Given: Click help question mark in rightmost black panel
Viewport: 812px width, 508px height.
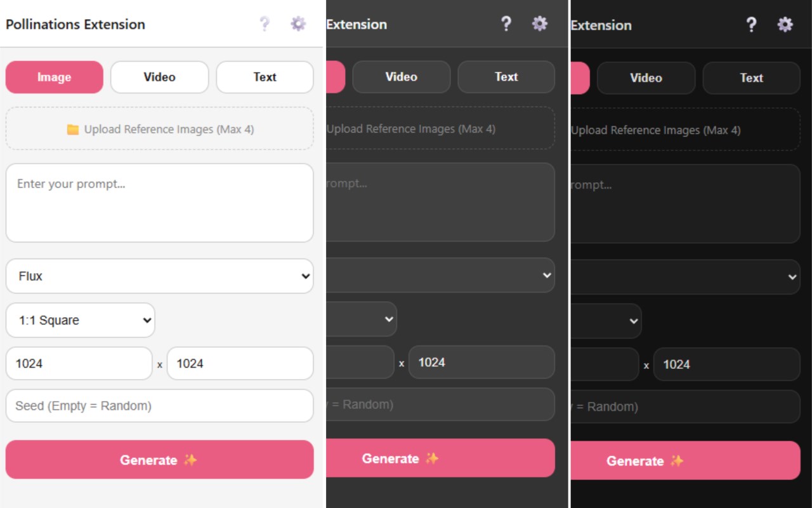Looking at the screenshot, I should 751,25.
